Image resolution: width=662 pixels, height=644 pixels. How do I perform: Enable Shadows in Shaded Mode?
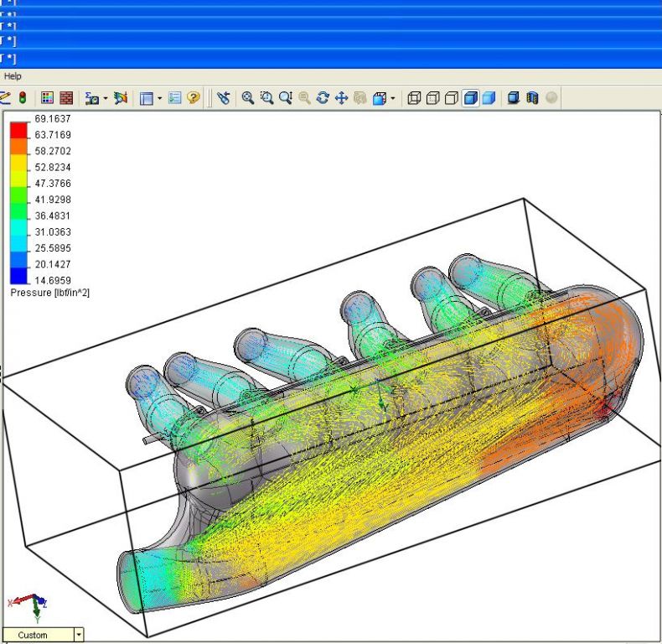[514, 98]
